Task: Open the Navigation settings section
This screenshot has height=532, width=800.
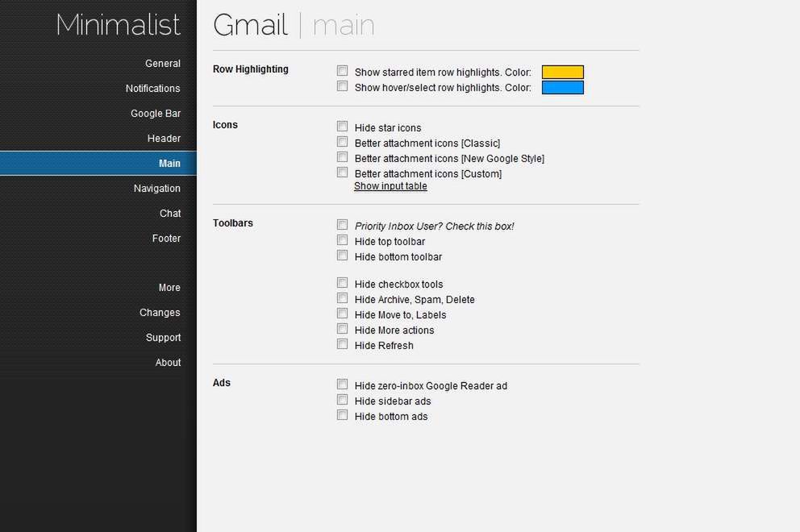Action: click(x=156, y=188)
